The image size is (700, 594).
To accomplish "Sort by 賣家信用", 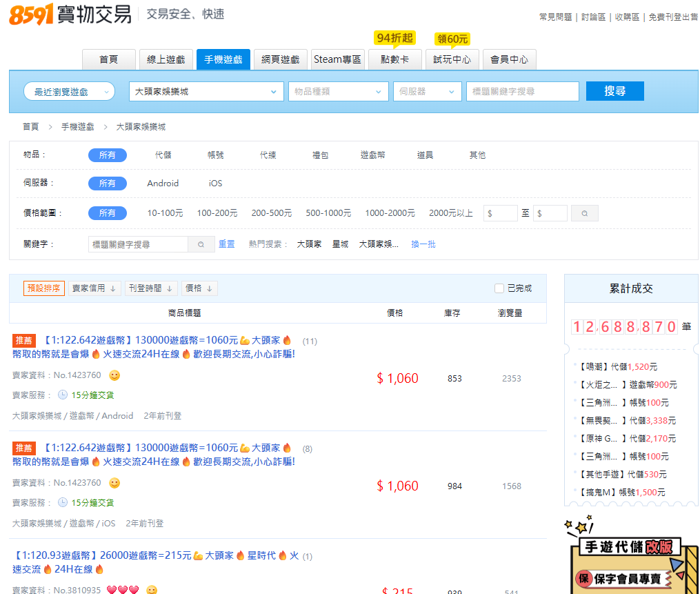I will [94, 288].
